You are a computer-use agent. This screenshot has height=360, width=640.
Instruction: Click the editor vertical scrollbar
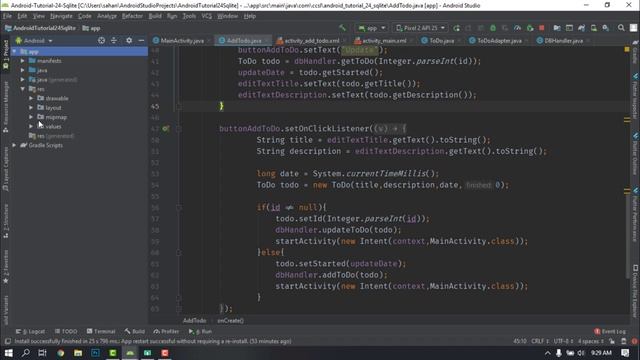(627, 235)
